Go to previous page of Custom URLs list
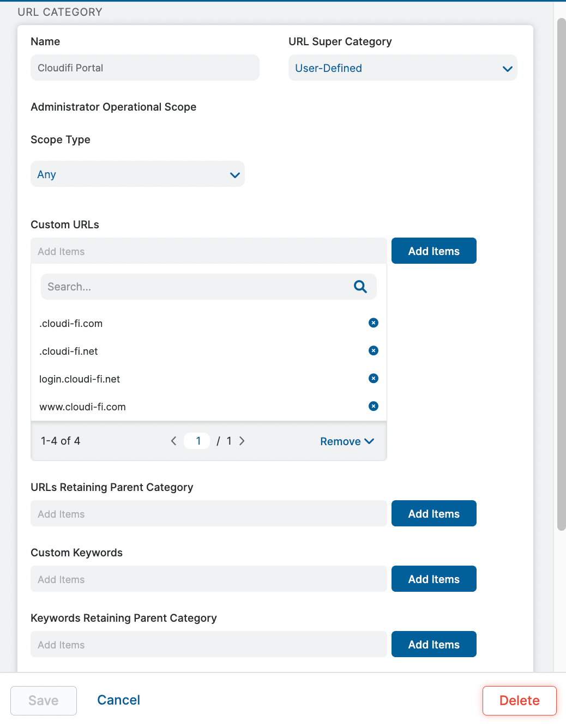Viewport: 566px width, 728px height. click(173, 441)
